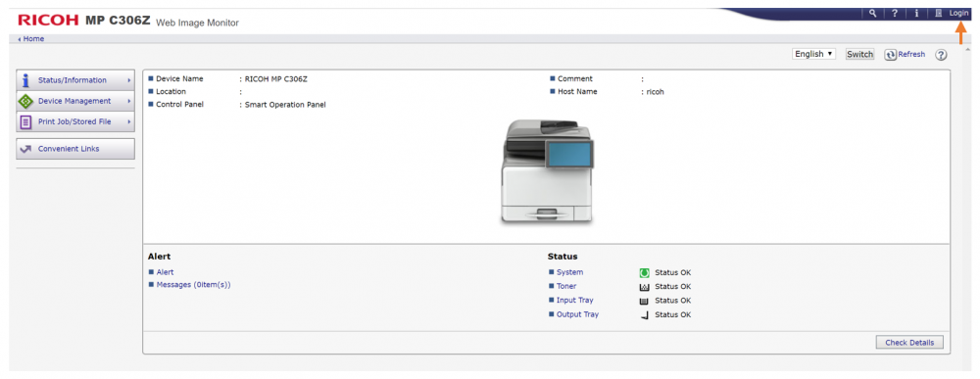Viewport: 980px width, 379px height.
Task: Click the Convenient Links arrow icon
Action: click(x=25, y=149)
